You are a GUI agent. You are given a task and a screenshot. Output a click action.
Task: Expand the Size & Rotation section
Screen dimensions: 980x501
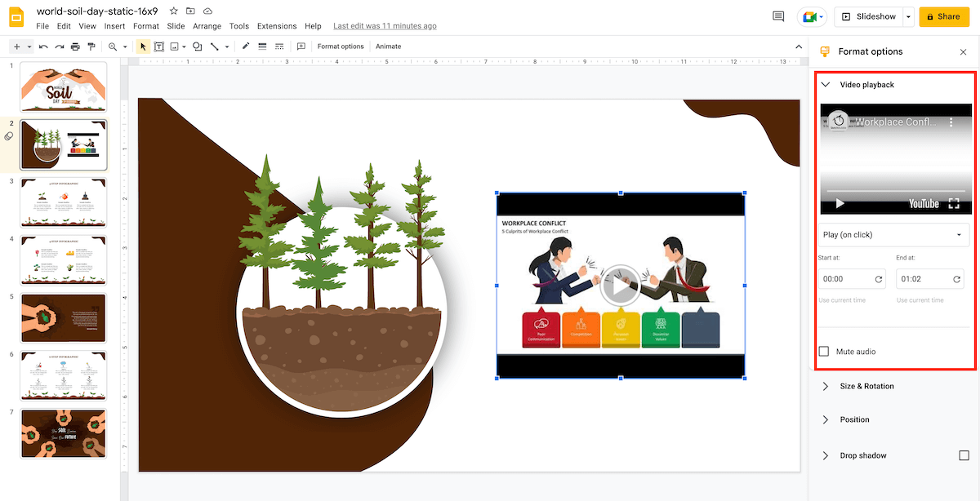tap(826, 386)
